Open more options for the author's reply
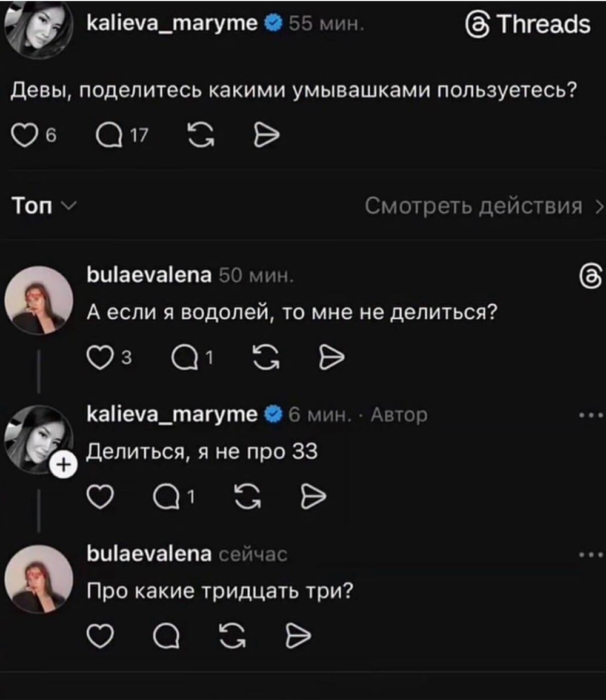 coord(591,416)
